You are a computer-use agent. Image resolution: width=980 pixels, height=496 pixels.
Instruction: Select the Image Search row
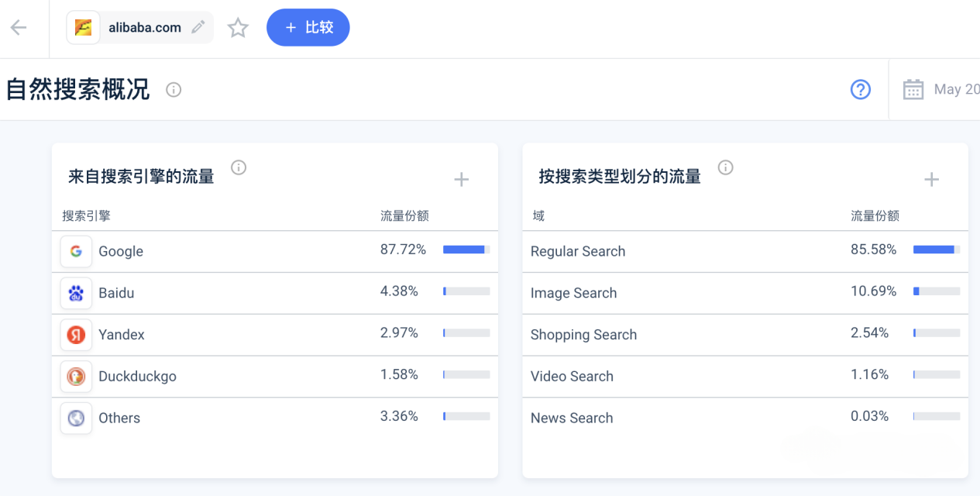coord(745,293)
